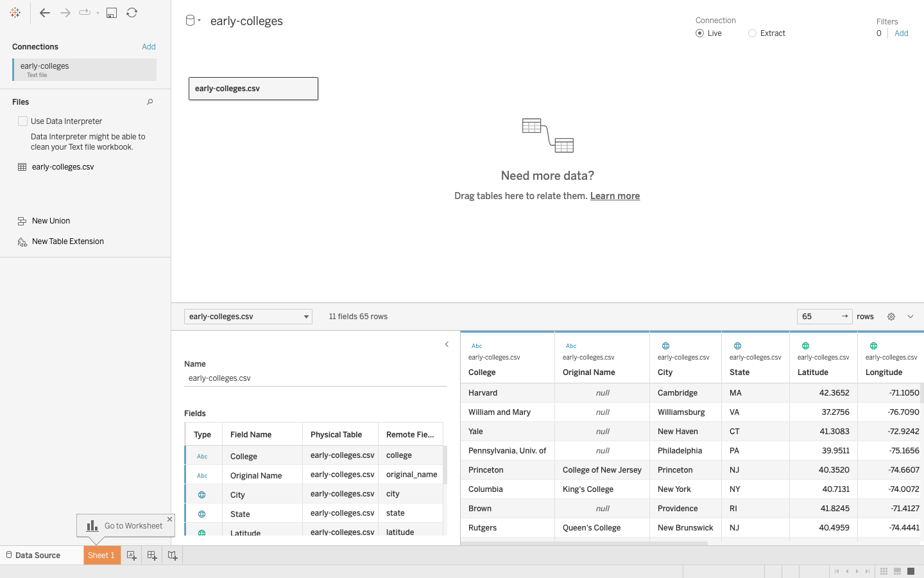Select the Extract connection radio button
Image resolution: width=924 pixels, height=578 pixels.
[x=752, y=33]
